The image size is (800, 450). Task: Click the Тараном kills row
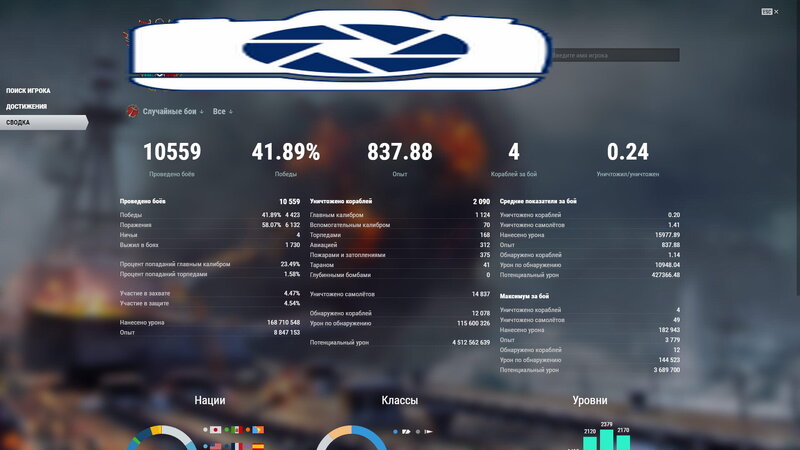click(x=399, y=265)
